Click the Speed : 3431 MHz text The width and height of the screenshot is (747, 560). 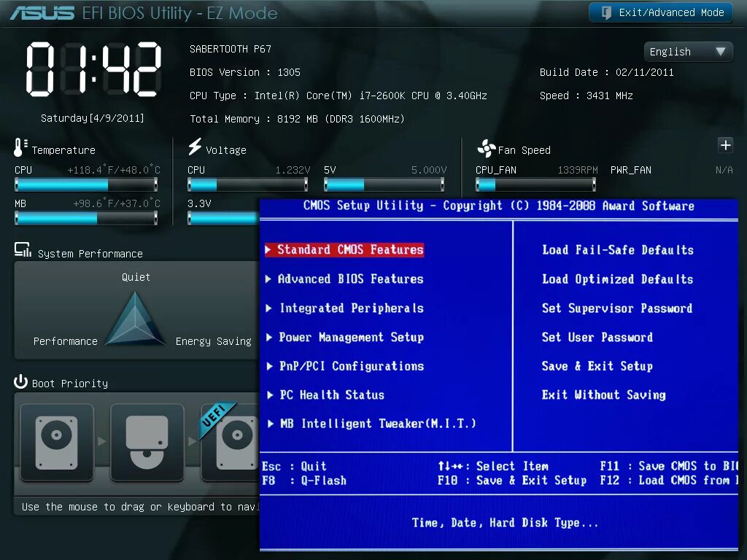point(586,96)
